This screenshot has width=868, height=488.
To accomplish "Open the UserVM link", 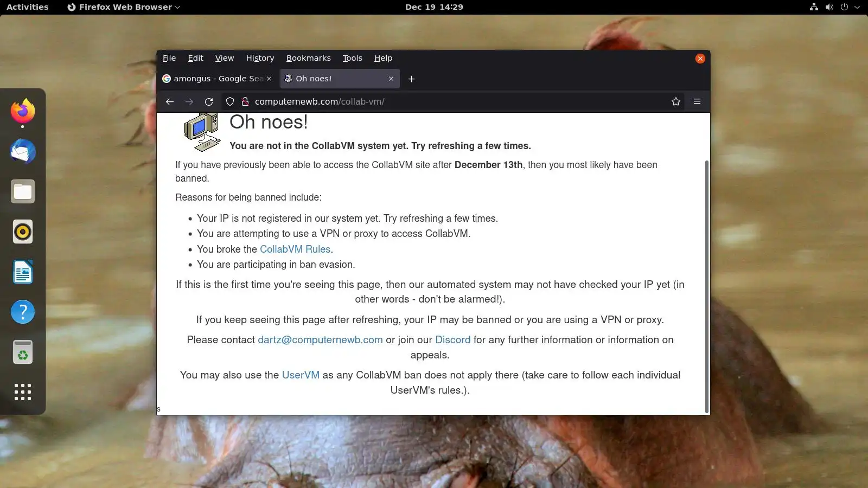I will 301,375.
